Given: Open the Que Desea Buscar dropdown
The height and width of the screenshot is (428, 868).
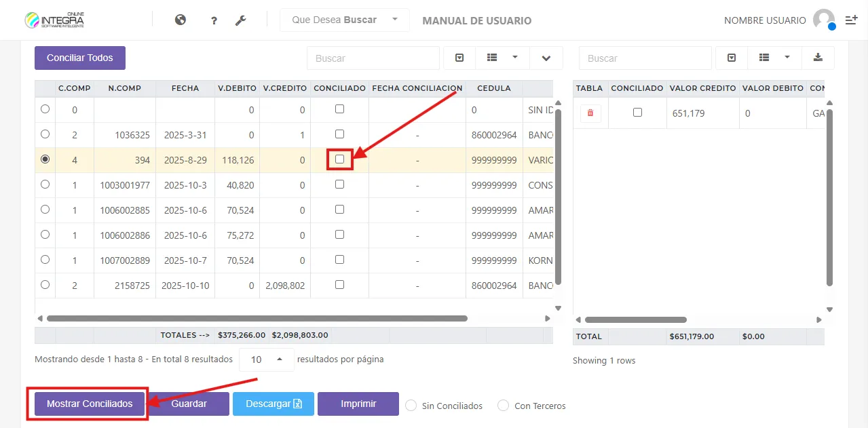Looking at the screenshot, I should pos(344,20).
